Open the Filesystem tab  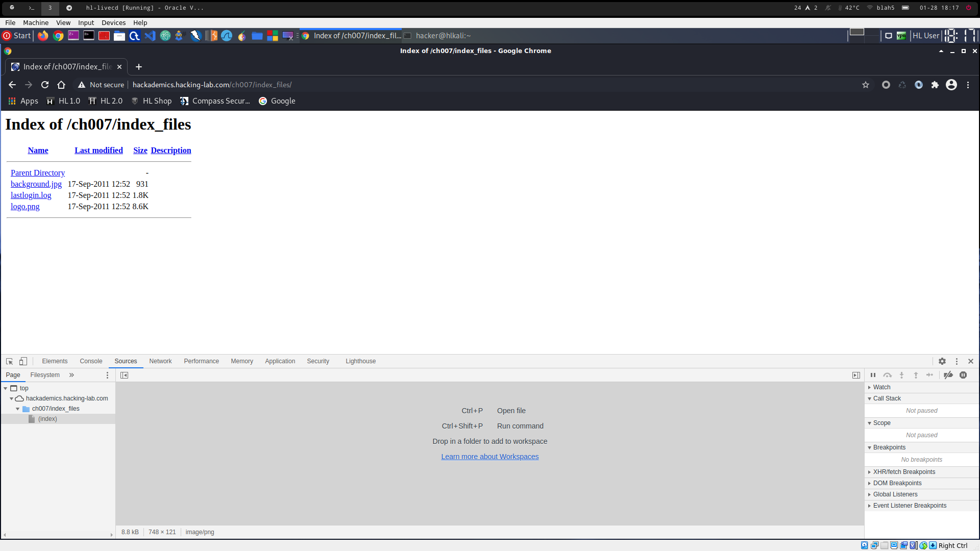pos(45,375)
